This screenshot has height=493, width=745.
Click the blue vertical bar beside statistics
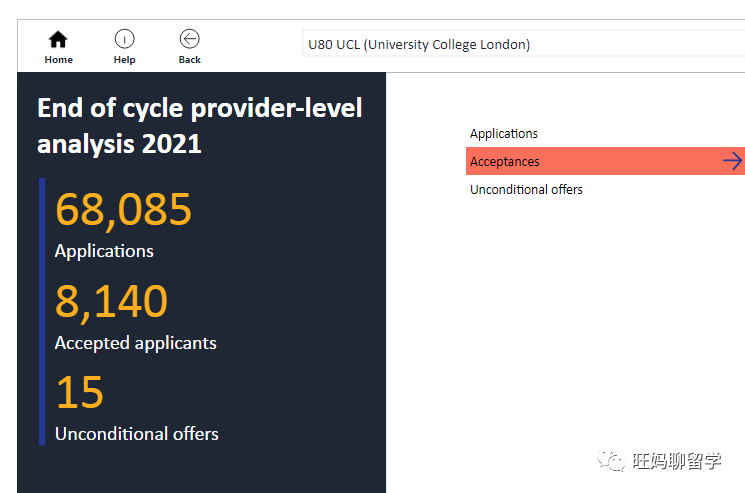42,311
